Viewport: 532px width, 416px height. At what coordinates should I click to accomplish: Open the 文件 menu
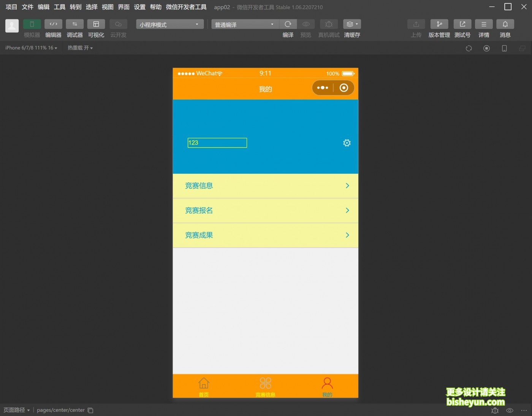coord(27,7)
